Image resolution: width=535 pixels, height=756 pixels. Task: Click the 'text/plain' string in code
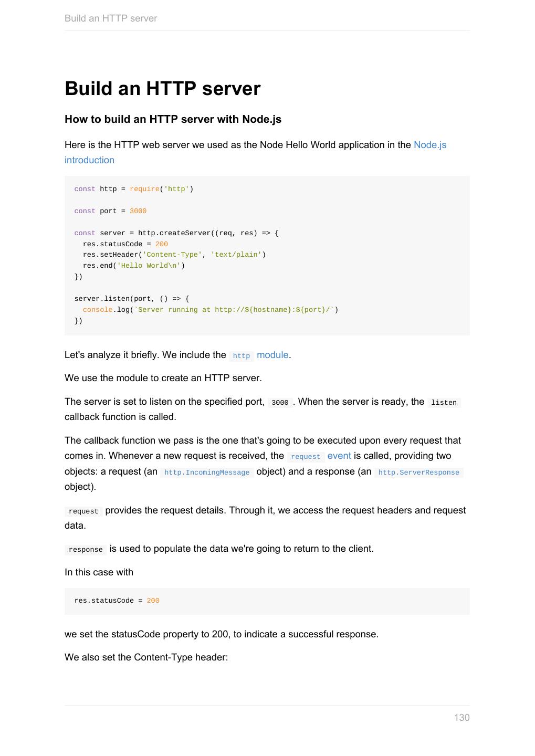click(236, 255)
